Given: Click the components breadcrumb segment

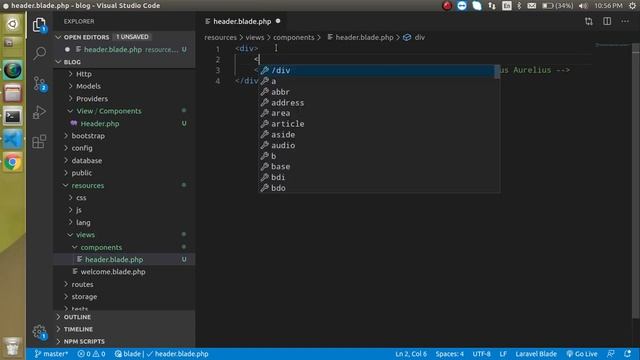Looking at the screenshot, I should (294, 38).
